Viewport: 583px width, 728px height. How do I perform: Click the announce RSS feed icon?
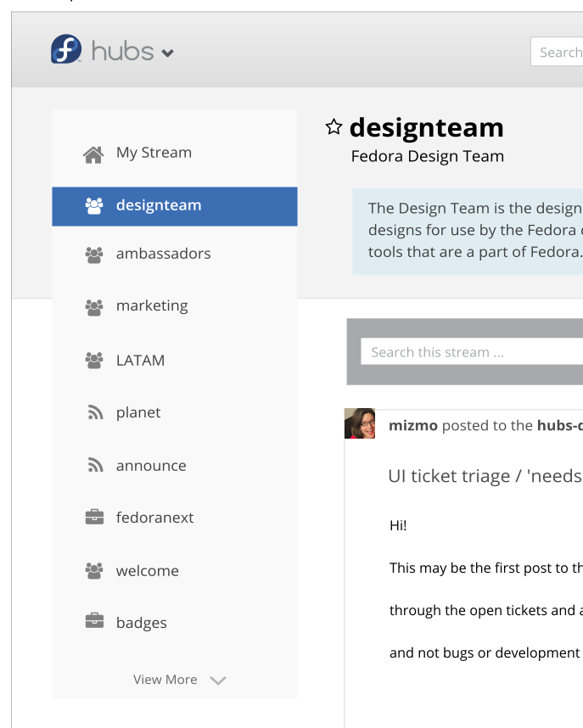point(95,465)
